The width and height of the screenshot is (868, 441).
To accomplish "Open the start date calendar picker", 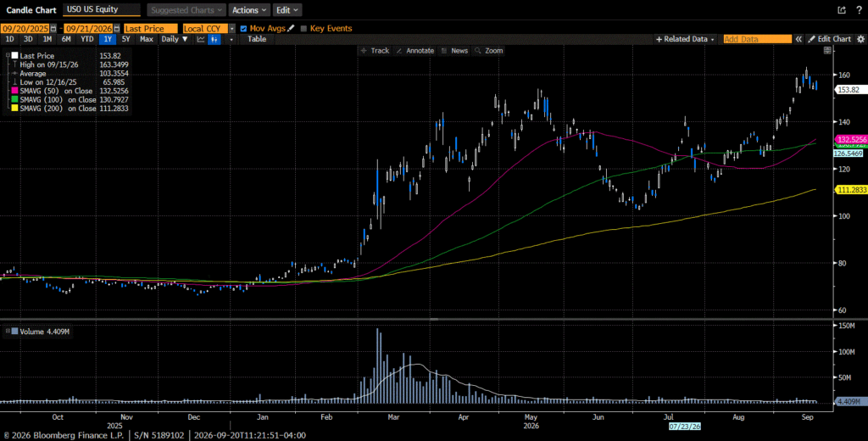I will click(53, 28).
